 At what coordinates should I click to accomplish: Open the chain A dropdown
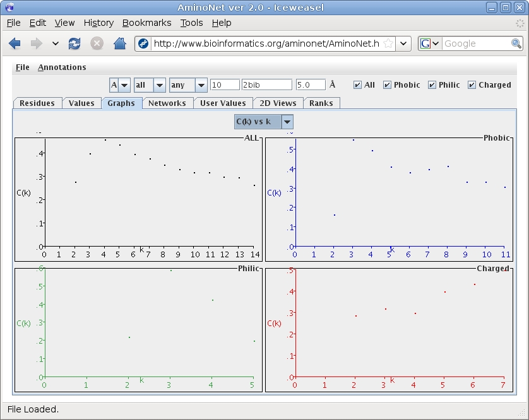pos(124,85)
